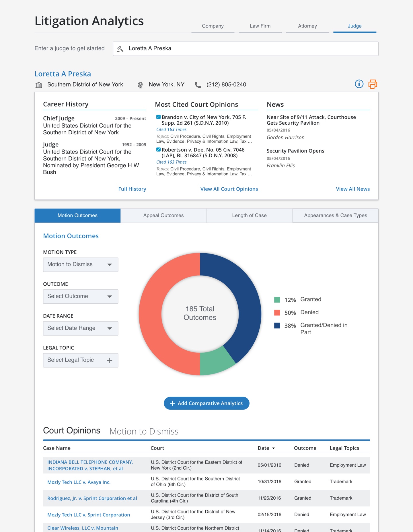Toggle the Brandon v. City of New York checkbox
The height and width of the screenshot is (532, 413).
click(x=158, y=117)
